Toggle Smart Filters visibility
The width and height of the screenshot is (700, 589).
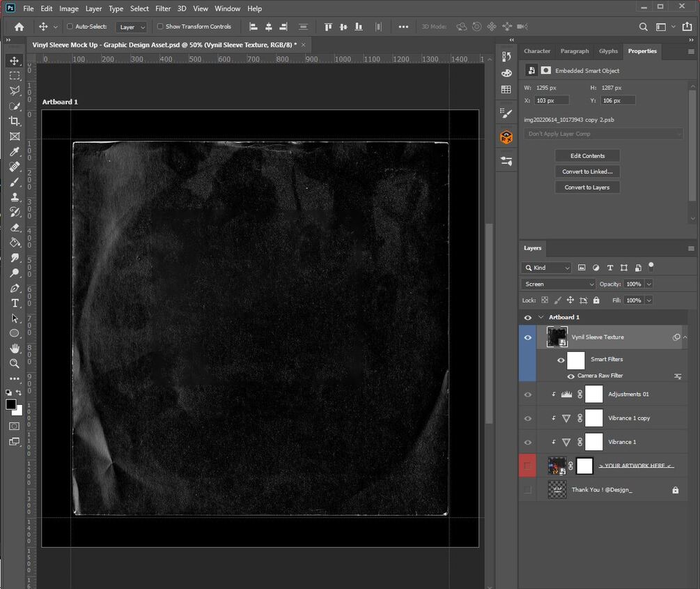tap(561, 360)
